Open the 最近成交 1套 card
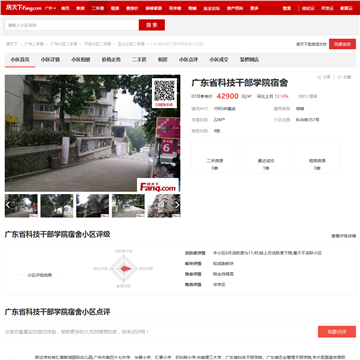360x360 pixels. tap(266, 157)
